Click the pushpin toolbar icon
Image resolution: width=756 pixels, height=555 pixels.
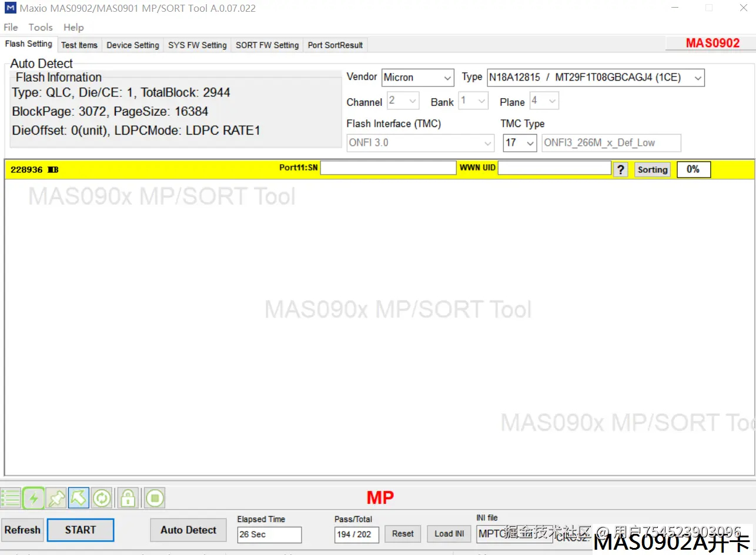pos(56,498)
